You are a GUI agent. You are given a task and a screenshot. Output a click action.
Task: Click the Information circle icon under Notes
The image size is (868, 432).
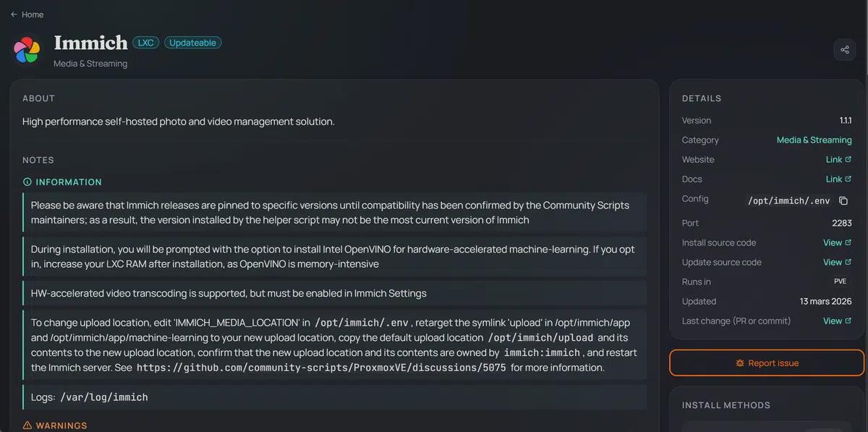(x=27, y=182)
